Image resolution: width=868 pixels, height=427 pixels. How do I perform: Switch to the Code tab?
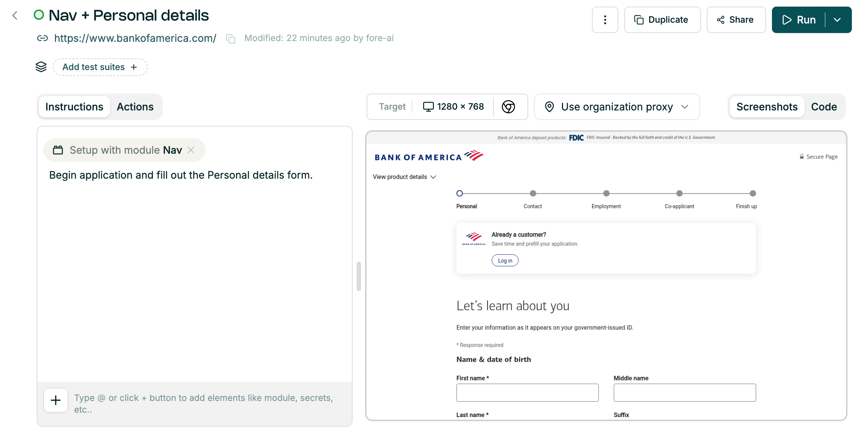coord(824,107)
